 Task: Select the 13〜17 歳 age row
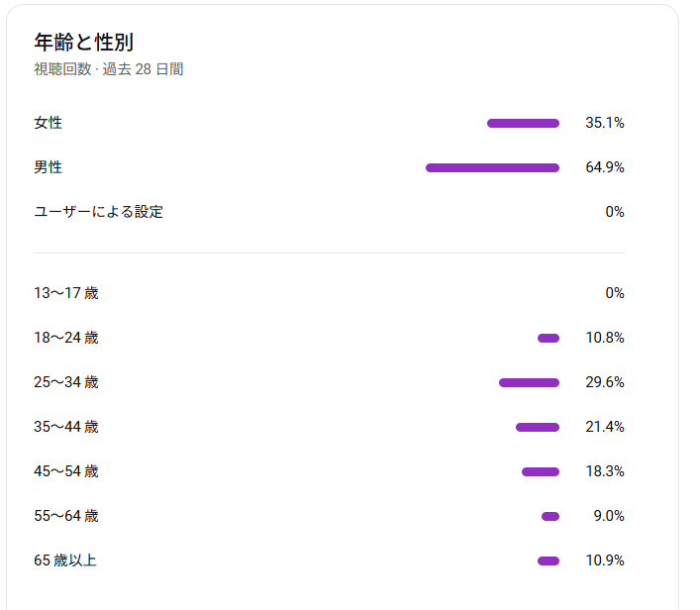329,293
